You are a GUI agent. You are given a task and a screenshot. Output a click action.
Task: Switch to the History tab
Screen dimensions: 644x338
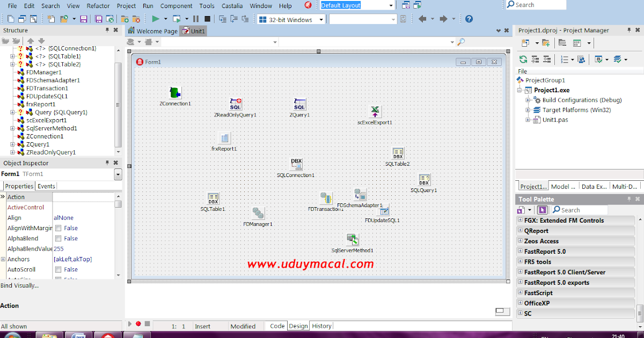(x=321, y=326)
